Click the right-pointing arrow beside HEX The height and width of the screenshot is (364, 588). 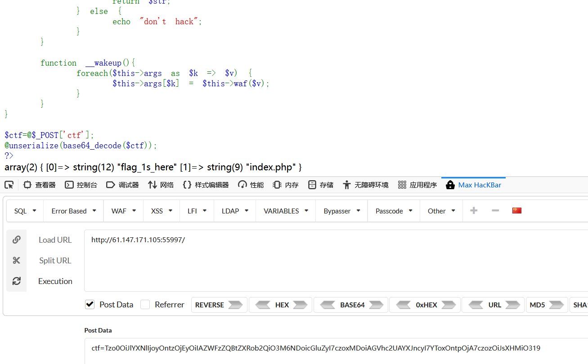[x=301, y=305]
